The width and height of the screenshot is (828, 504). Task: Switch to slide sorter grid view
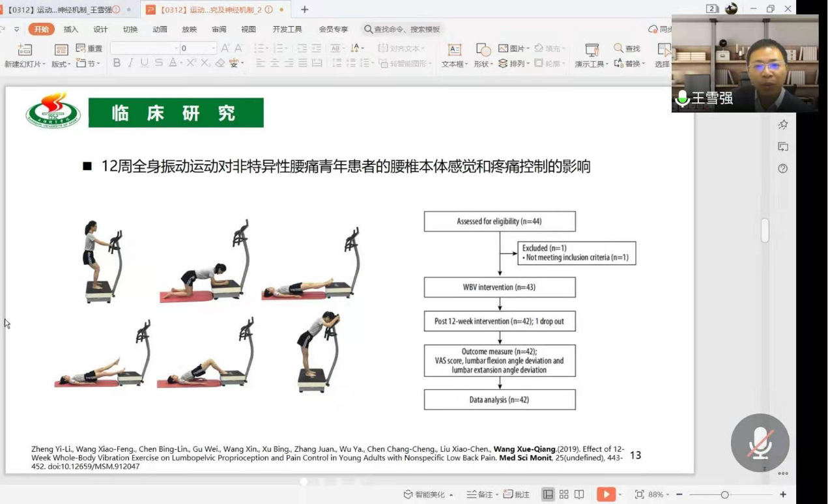tap(564, 494)
